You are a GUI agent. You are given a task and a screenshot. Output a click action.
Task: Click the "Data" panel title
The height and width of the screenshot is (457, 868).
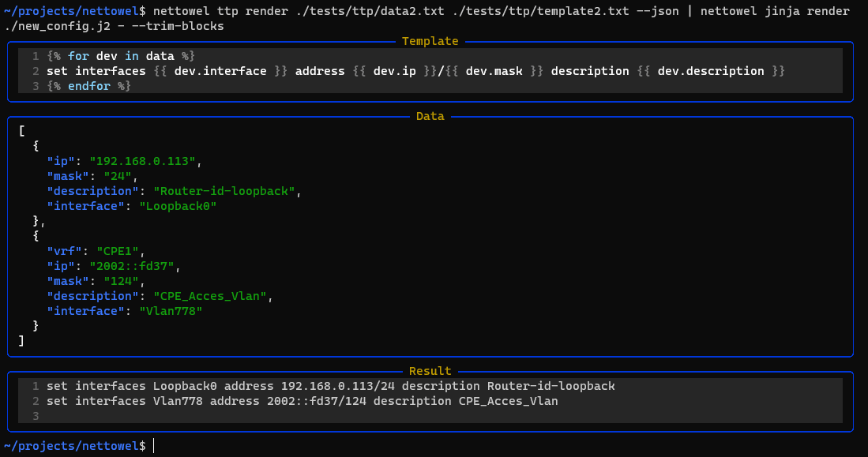pyautogui.click(x=430, y=116)
